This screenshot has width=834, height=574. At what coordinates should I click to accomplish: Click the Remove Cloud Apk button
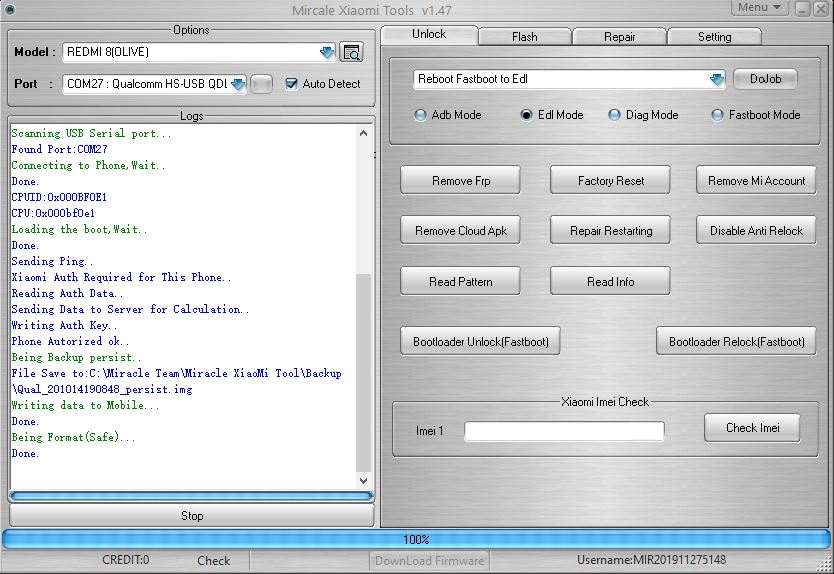click(x=461, y=230)
